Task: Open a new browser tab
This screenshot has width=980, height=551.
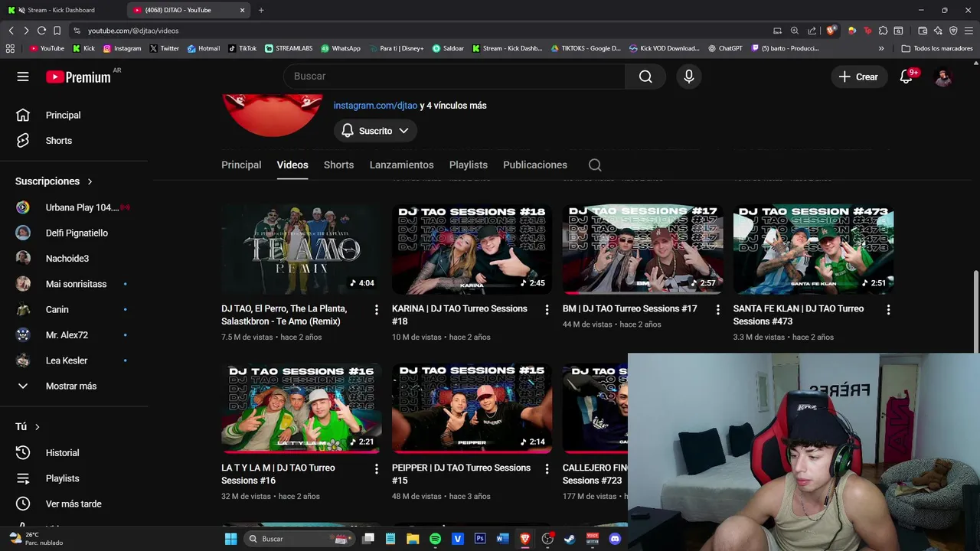Action: pos(261,10)
